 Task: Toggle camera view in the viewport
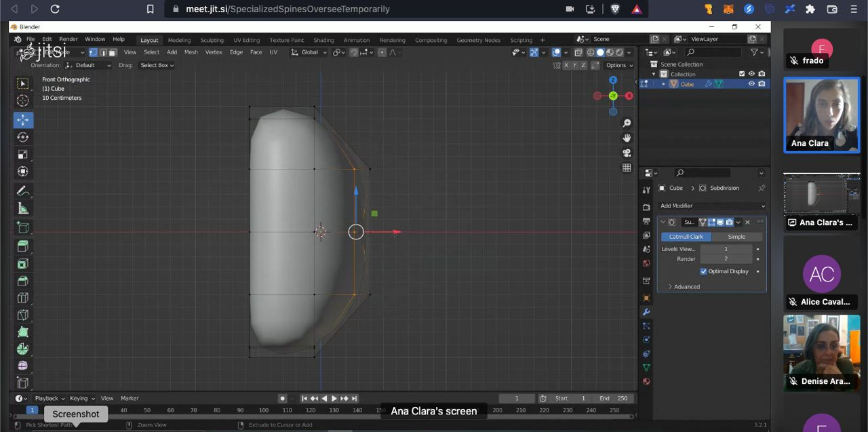coord(627,153)
